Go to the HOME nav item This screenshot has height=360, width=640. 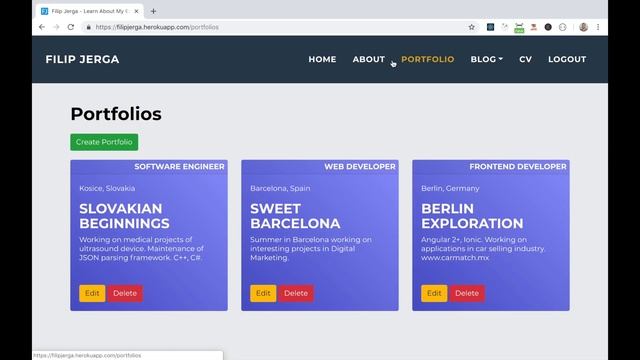click(x=322, y=59)
